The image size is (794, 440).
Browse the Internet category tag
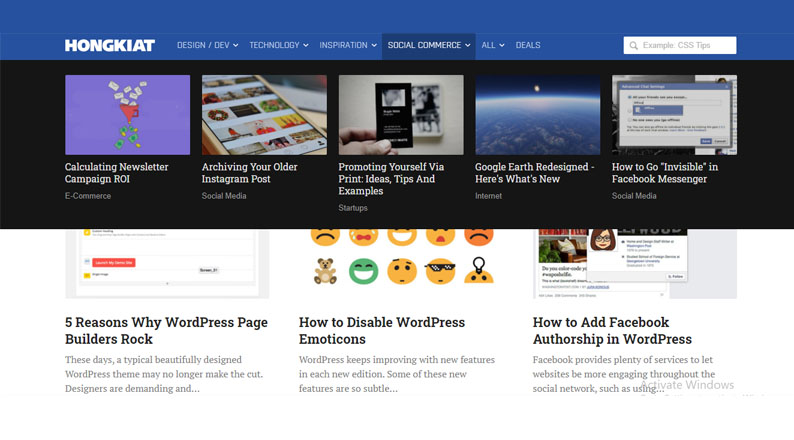(488, 196)
